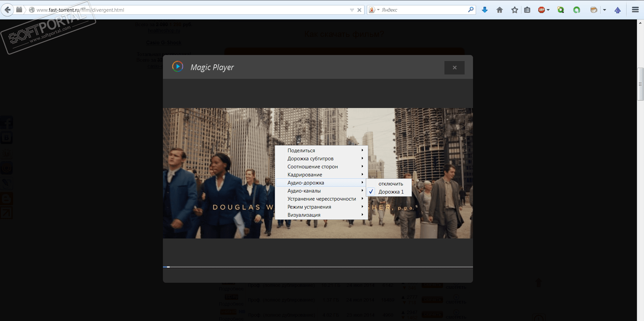Bookmark this page with the star icon
644x321 pixels.
515,10
